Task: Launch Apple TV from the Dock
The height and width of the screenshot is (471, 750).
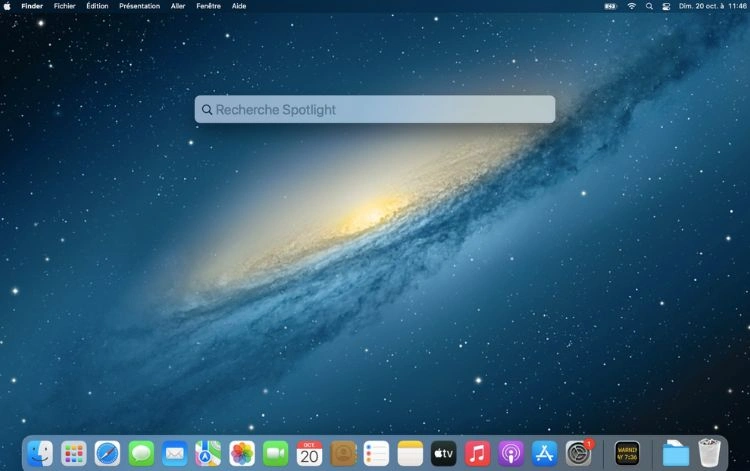Action: click(444, 453)
